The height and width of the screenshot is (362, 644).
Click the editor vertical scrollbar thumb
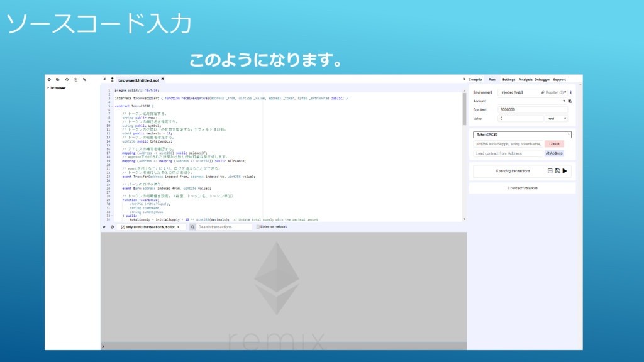(x=465, y=109)
